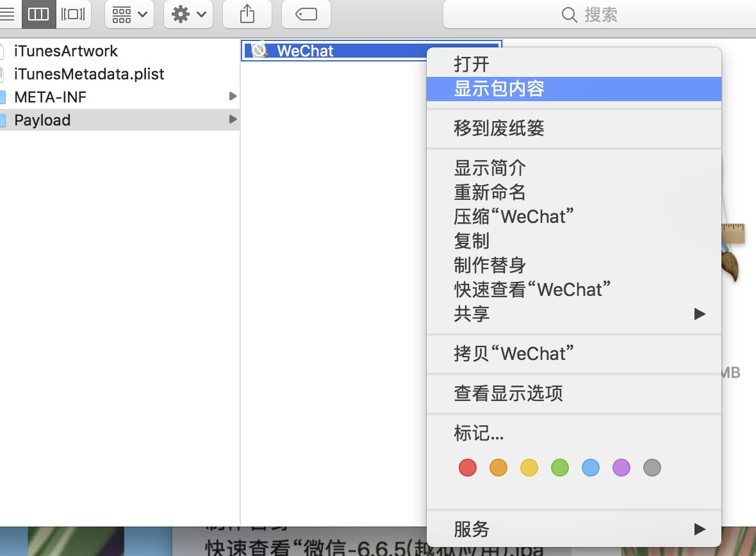Screen dimensions: 756x556
Task: Expand the META-INF folder arrow
Action: (233, 97)
